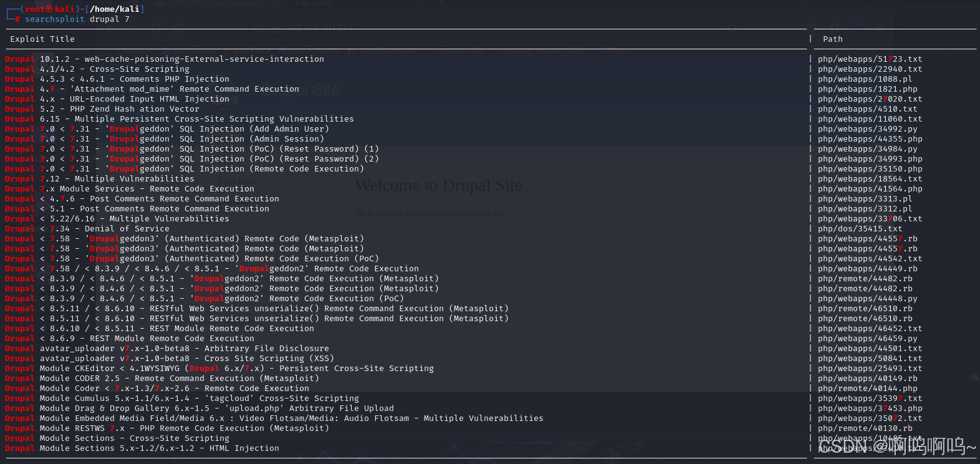The image size is (980, 464).
Task: Click the '< 5.1 - Post Comments' exploit row
Action: pyautogui.click(x=137, y=209)
